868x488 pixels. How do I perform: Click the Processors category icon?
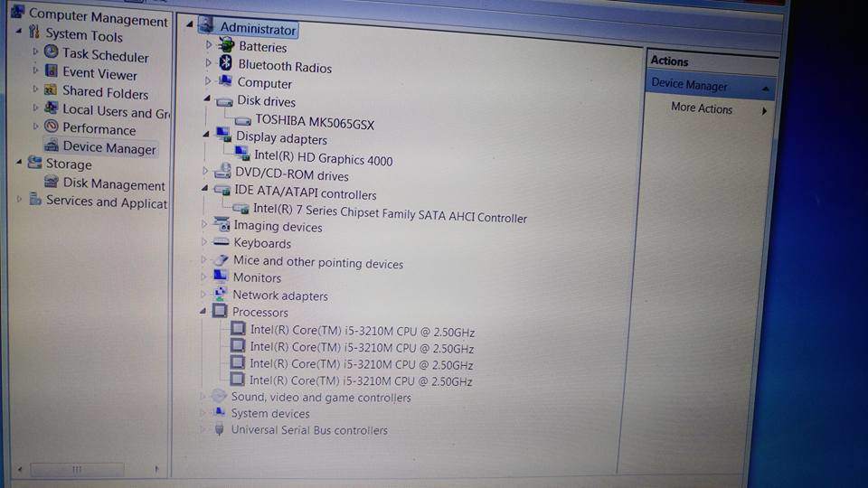click(219, 310)
